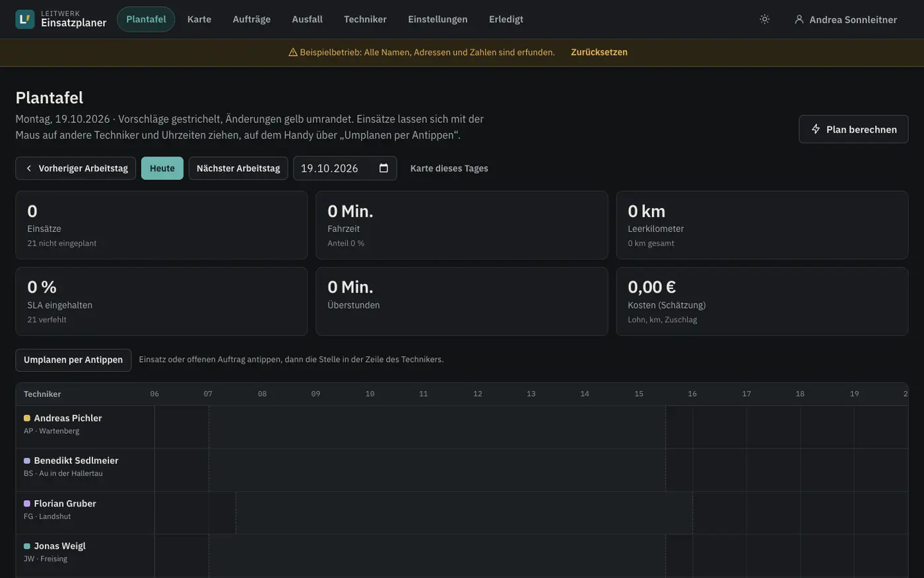Select Jonas Weigl teal color marker

27,546
